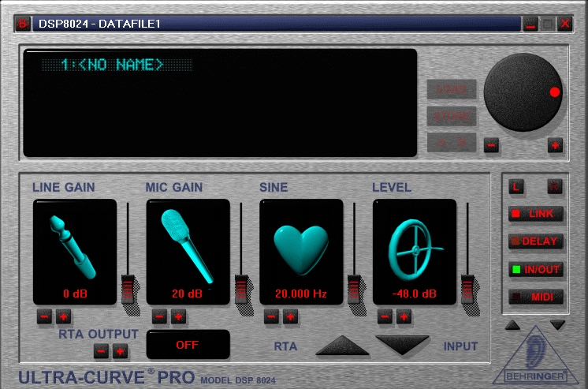Click the large up arrow next to RTA
The height and width of the screenshot is (389, 588).
coord(342,346)
